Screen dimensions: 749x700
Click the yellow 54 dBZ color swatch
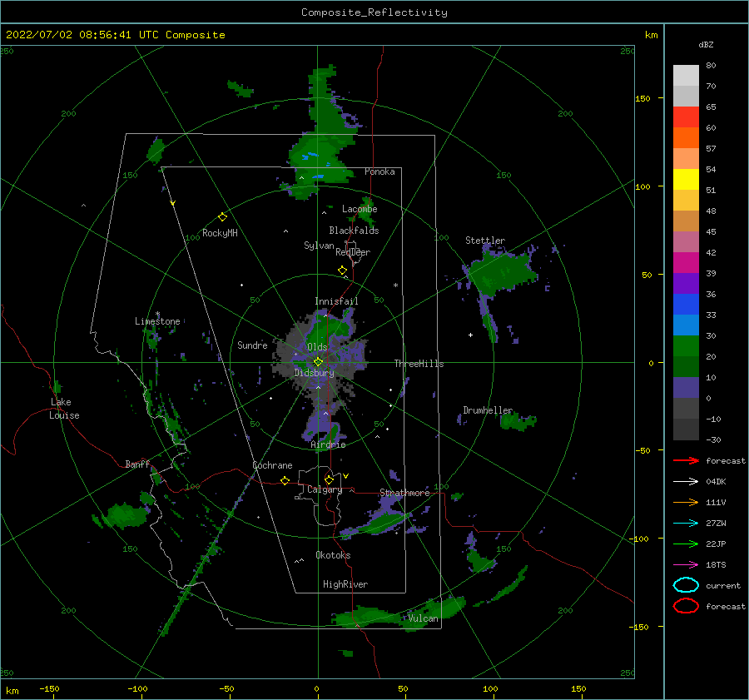pos(686,180)
